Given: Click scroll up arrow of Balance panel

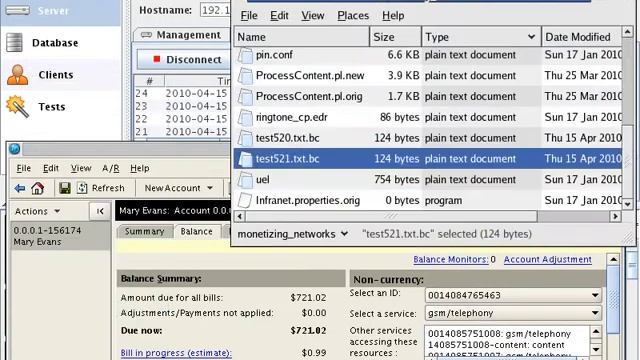Looking at the screenshot, I should click(613, 259).
